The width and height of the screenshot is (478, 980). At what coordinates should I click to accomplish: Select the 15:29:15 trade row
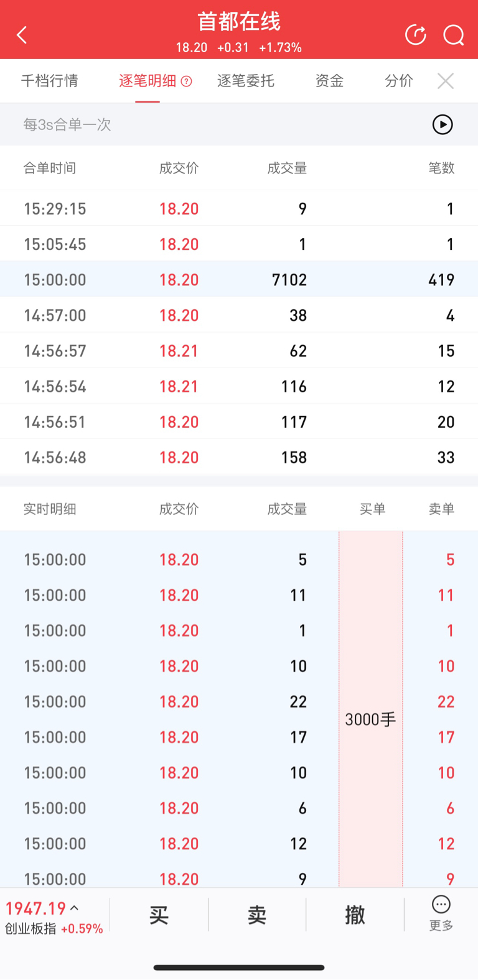point(239,208)
